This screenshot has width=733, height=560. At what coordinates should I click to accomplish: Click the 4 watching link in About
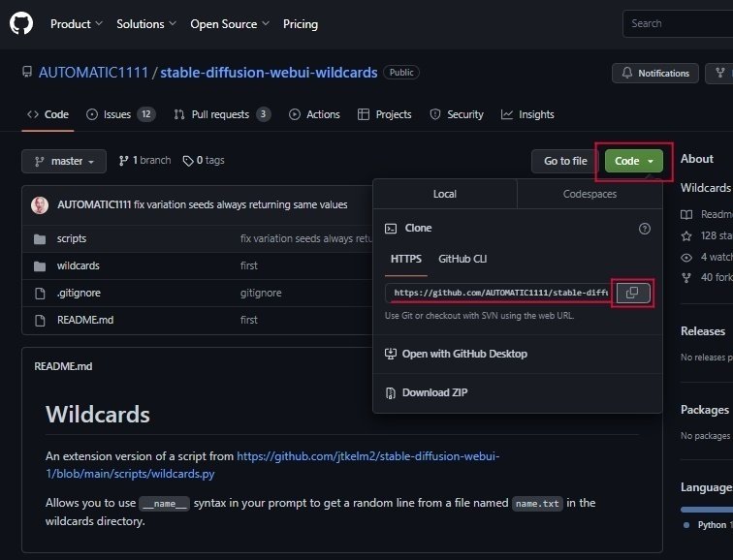707,257
